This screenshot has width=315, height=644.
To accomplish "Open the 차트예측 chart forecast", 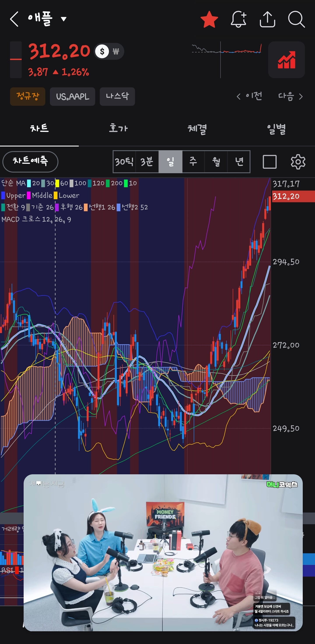I will 30,162.
